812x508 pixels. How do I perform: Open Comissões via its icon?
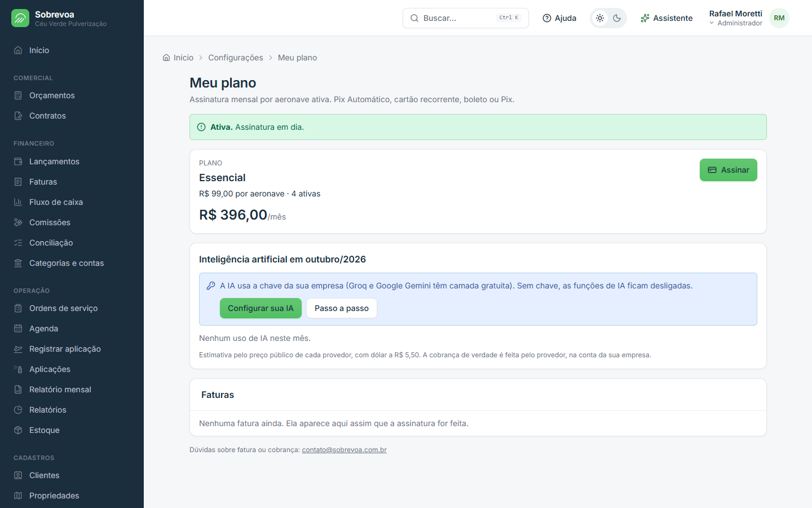[18, 222]
